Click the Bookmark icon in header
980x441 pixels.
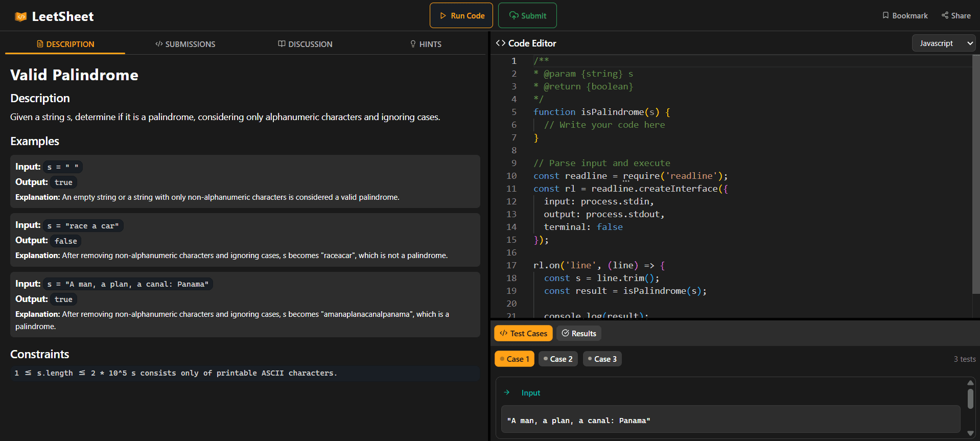point(885,15)
